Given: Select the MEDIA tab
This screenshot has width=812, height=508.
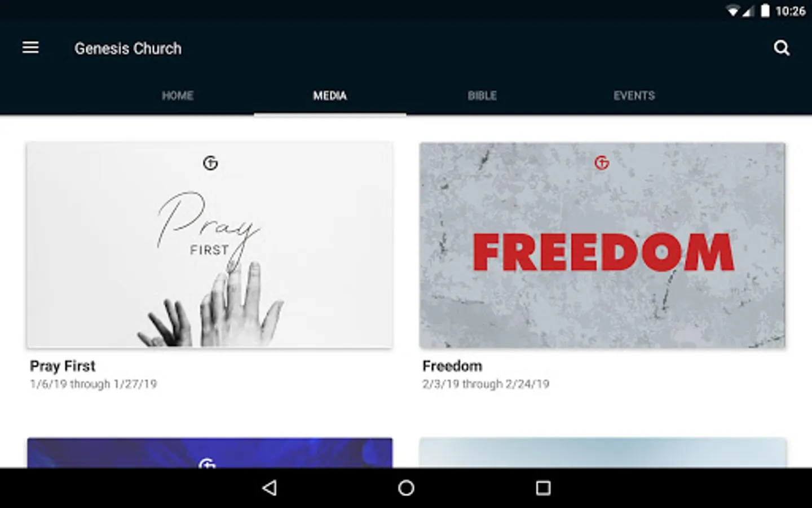Looking at the screenshot, I should pyautogui.click(x=330, y=95).
